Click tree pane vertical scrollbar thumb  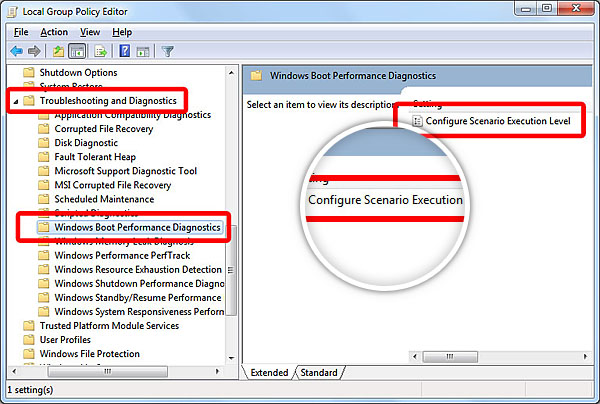coord(231,270)
